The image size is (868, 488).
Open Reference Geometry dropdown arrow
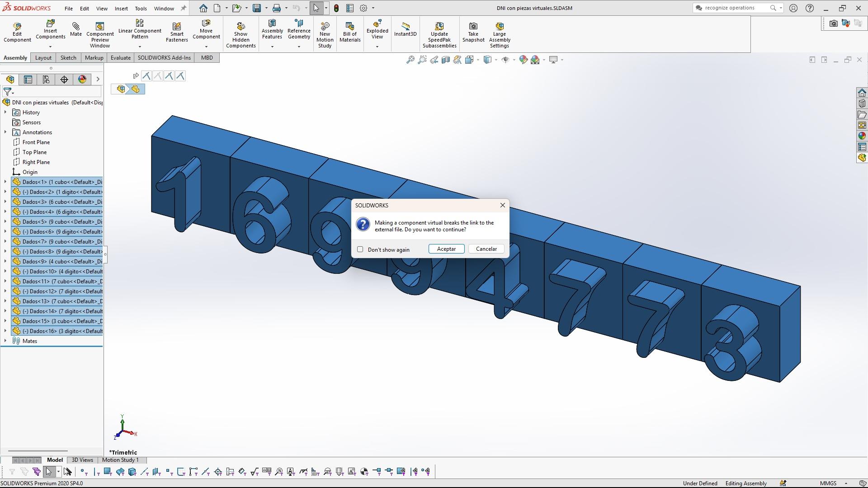[299, 47]
